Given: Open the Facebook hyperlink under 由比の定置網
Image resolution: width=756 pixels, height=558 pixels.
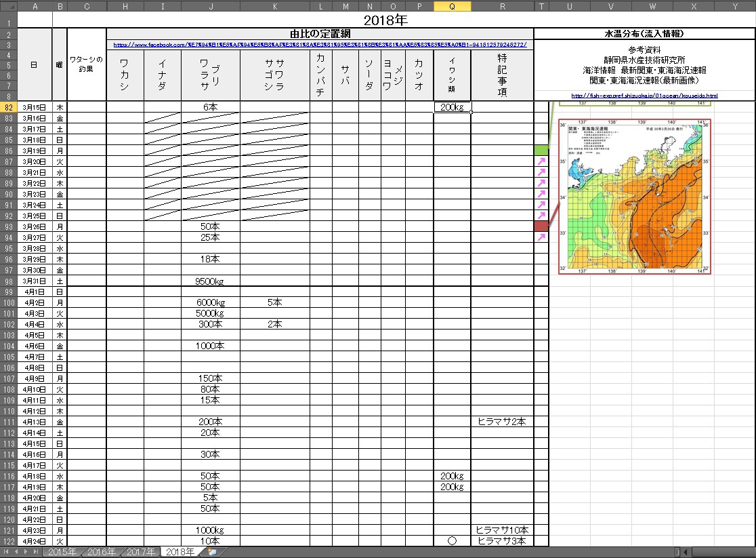Looking at the screenshot, I should click(320, 44).
